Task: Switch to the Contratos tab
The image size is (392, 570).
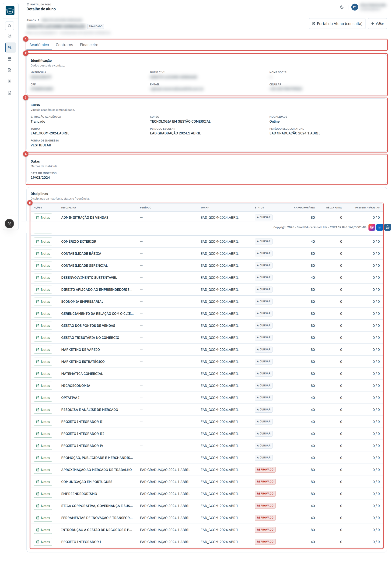Action: pyautogui.click(x=64, y=45)
